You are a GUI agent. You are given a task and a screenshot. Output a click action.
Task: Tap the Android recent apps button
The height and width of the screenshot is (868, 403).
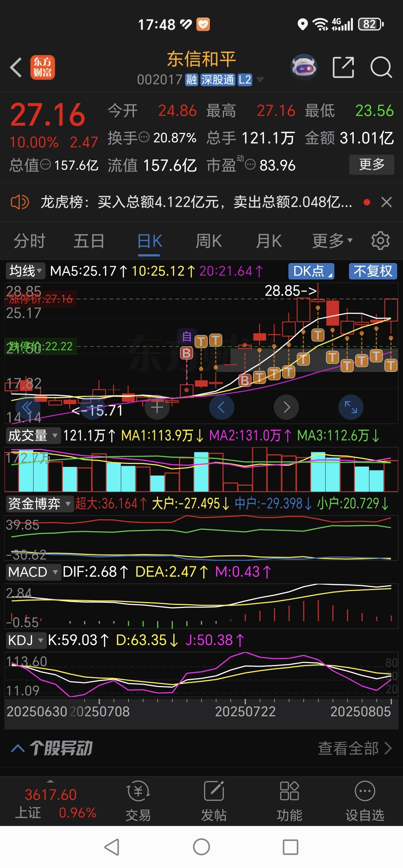point(291,847)
